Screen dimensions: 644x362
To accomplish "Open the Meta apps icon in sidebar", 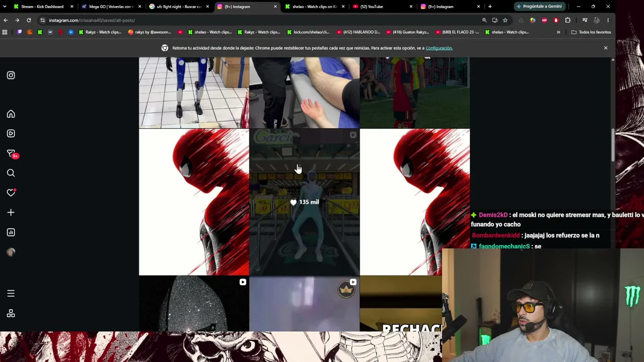I will pos(11,314).
